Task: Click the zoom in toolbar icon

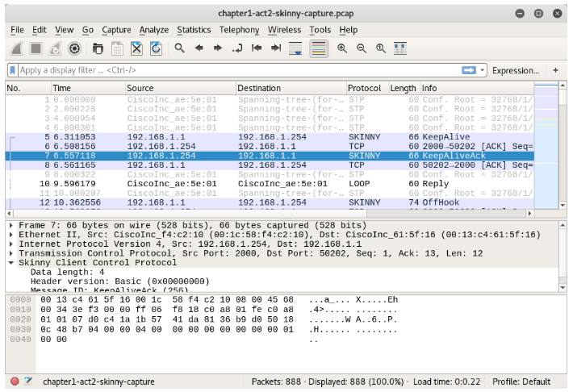Action: click(342, 48)
